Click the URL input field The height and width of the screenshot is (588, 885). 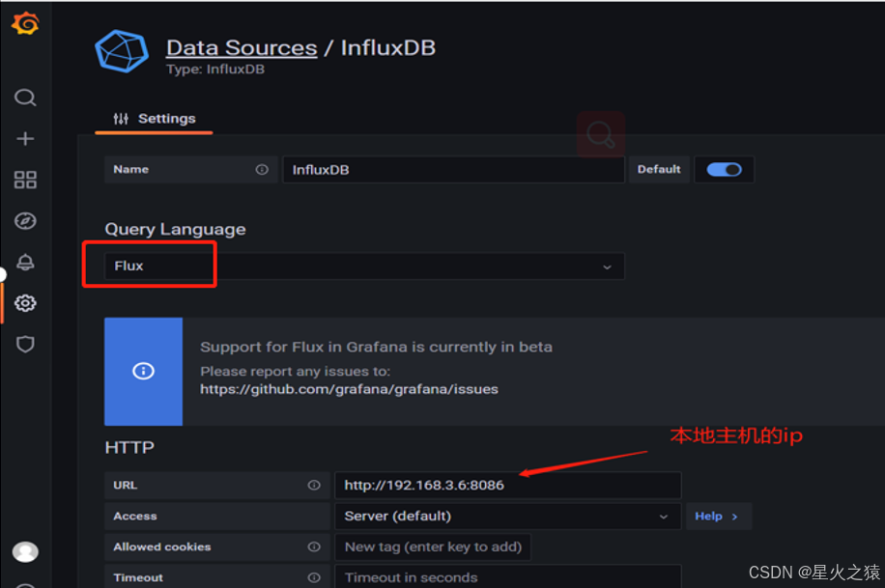click(508, 486)
